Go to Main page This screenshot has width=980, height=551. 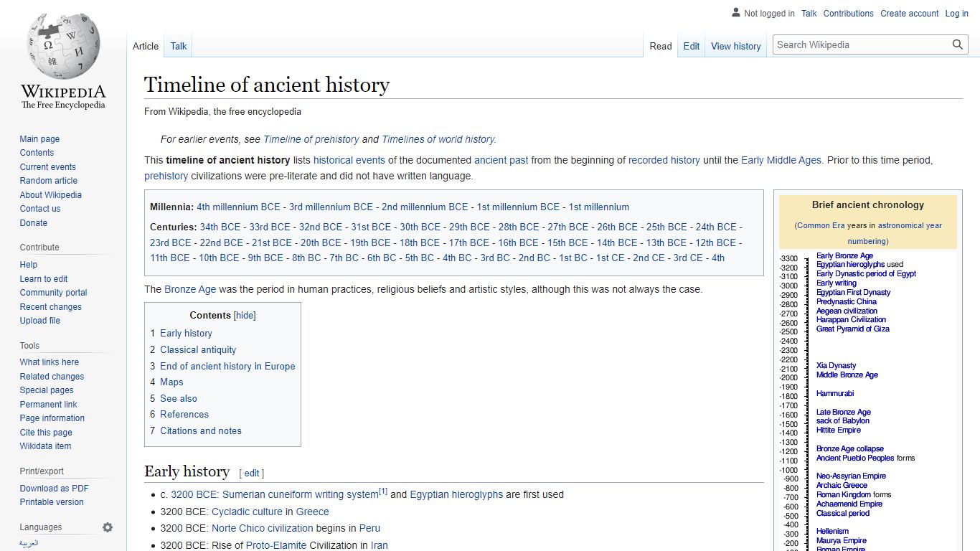pos(39,139)
